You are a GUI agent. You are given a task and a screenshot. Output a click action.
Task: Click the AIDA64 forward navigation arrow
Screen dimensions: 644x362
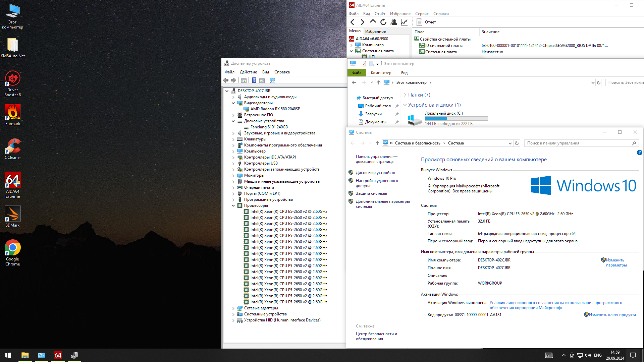tap(362, 22)
